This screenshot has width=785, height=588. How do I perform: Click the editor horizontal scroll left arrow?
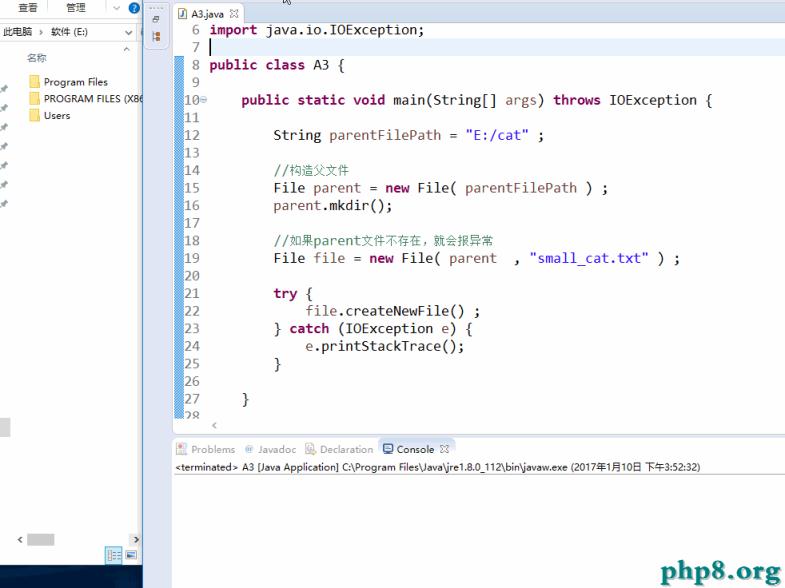[x=214, y=425]
